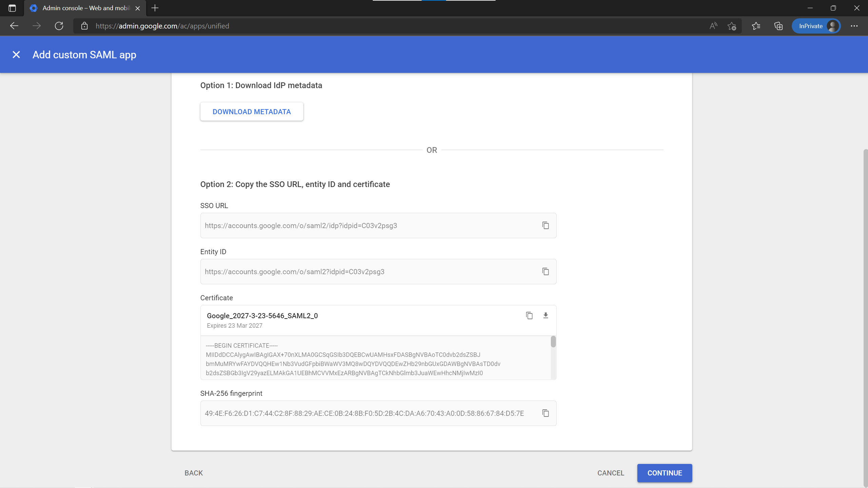Viewport: 868px width, 488px height.
Task: Download the certificate file
Action: point(545,316)
